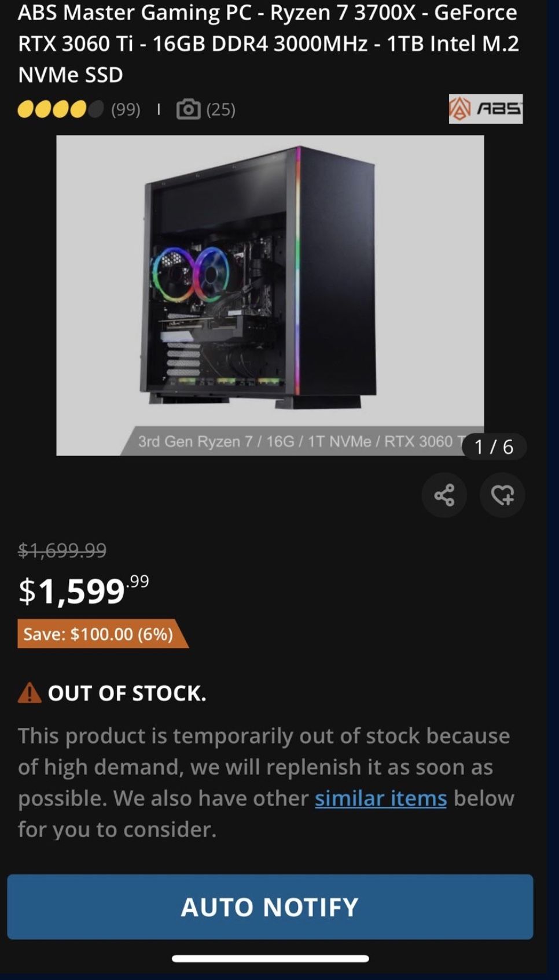Click the temporarily out of stock message

(266, 782)
